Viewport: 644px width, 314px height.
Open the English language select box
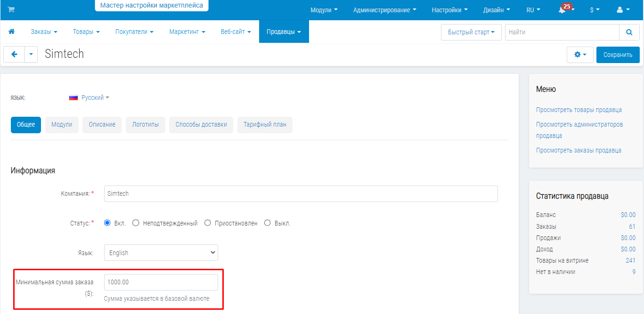(161, 253)
